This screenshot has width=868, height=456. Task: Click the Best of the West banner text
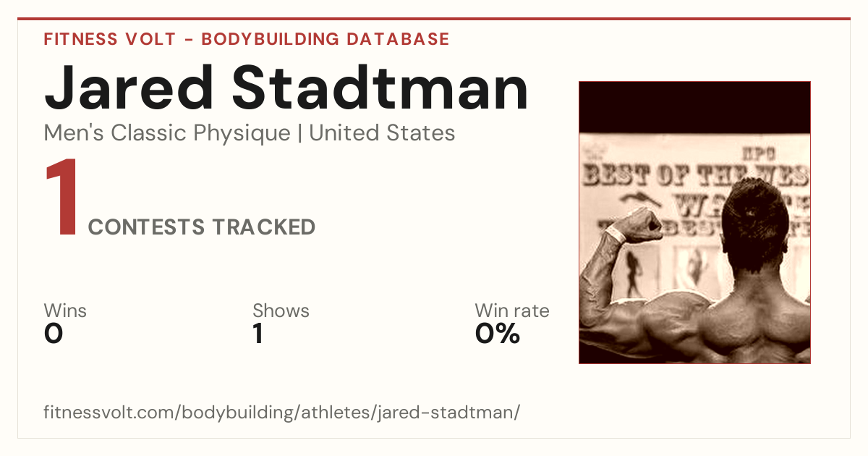pyautogui.click(x=695, y=174)
